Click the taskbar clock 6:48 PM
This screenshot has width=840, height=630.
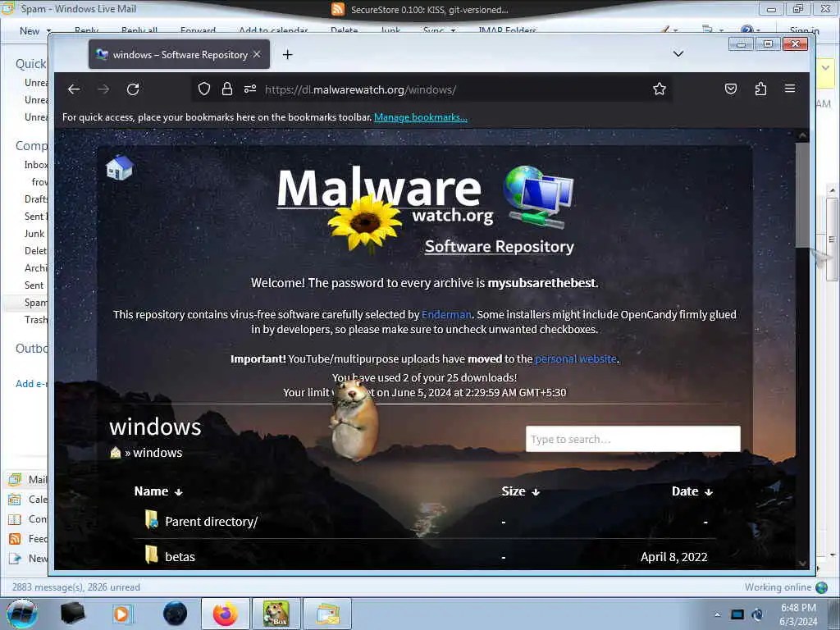click(798, 614)
